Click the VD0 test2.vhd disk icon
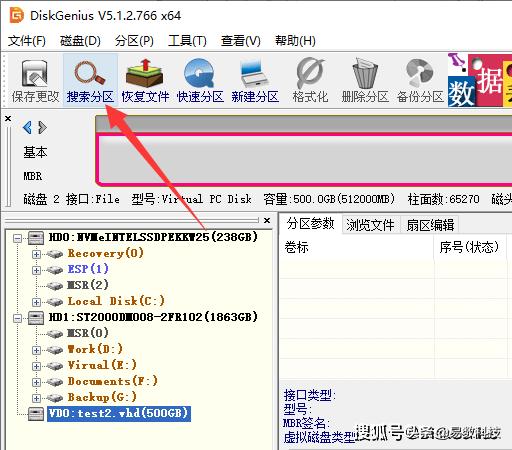512x450 pixels. click(36, 414)
